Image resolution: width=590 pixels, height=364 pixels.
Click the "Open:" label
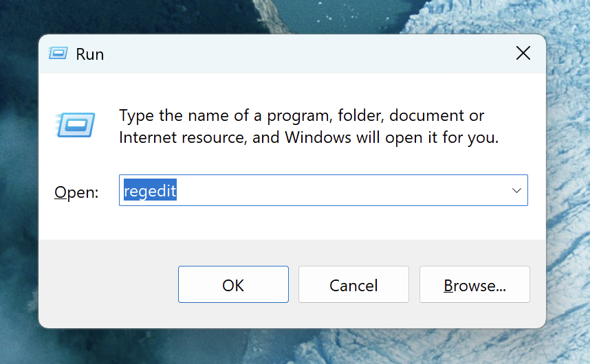coord(76,192)
